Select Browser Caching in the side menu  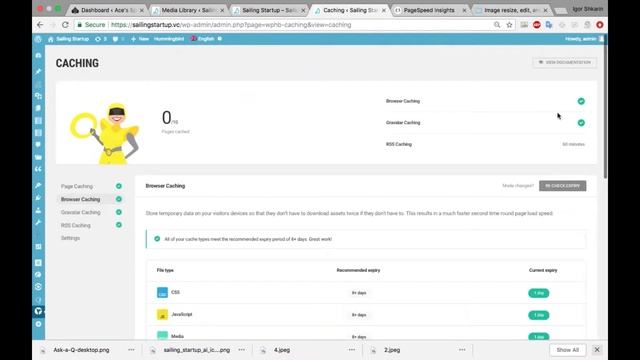tap(80, 199)
